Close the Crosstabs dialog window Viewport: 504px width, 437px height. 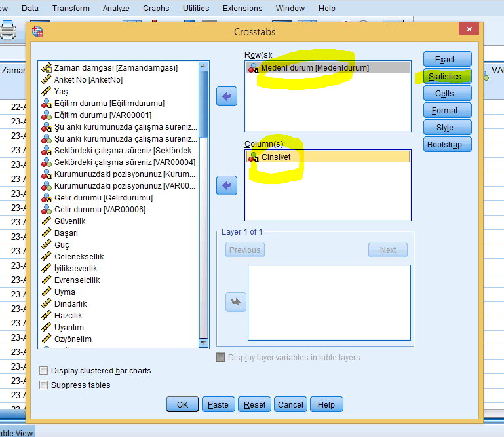[x=468, y=30]
